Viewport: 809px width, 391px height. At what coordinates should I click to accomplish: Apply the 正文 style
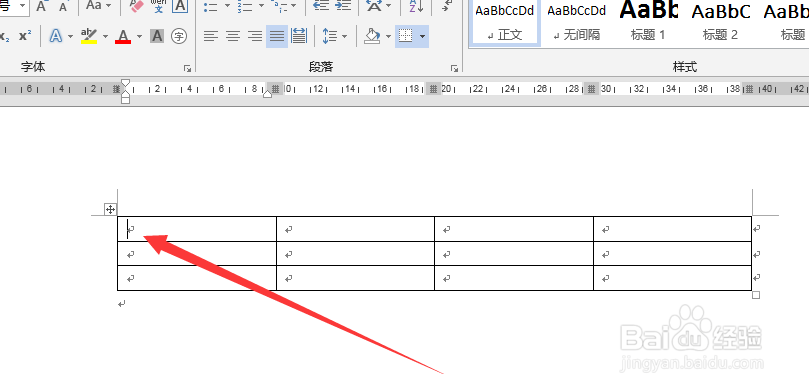pos(505,23)
